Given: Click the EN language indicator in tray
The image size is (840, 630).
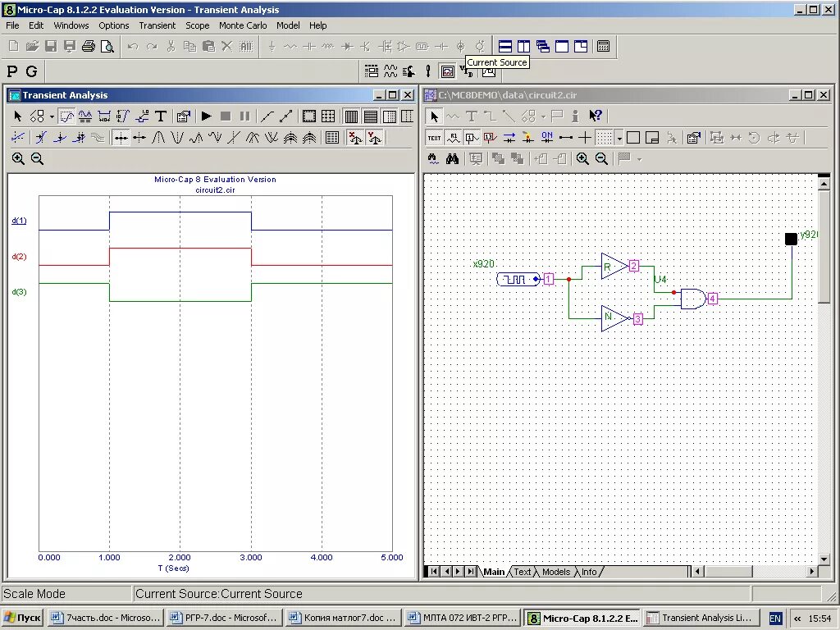Looking at the screenshot, I should tap(774, 619).
